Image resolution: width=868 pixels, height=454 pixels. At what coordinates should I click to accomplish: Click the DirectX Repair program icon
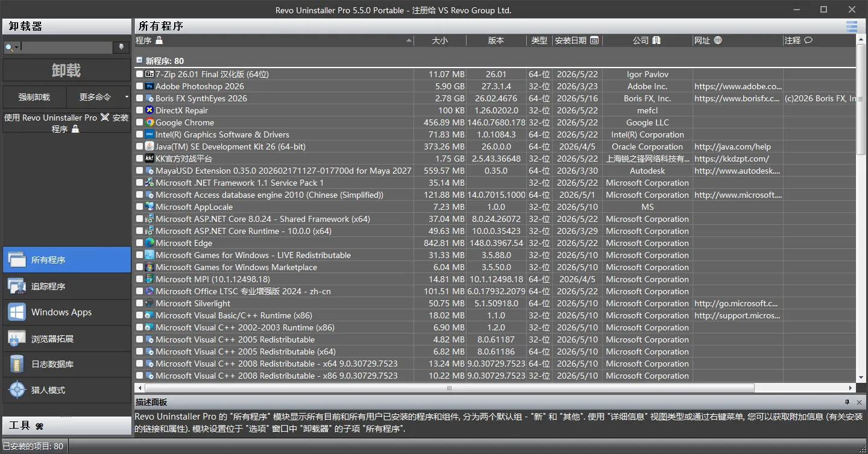(149, 110)
